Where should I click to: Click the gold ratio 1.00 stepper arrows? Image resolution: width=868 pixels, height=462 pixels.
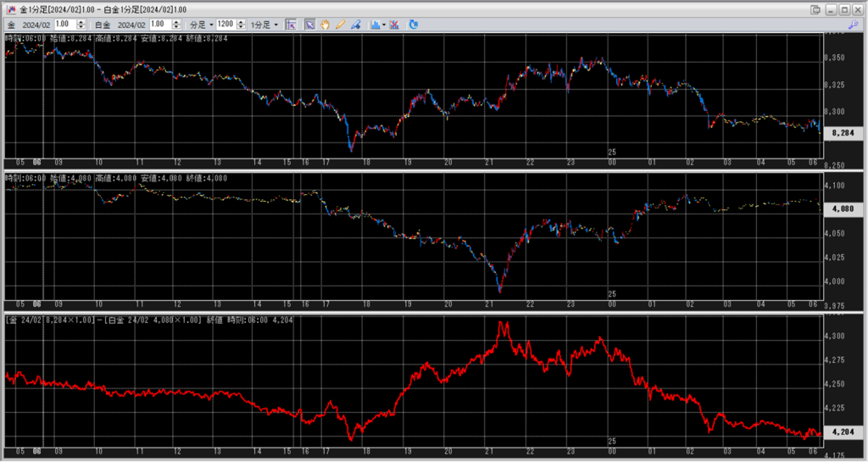(81, 25)
